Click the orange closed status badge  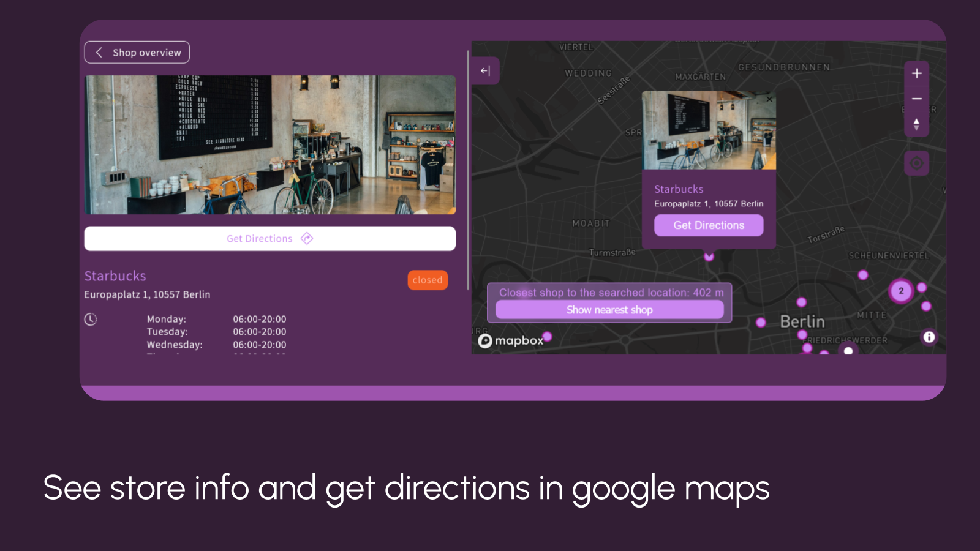(x=428, y=280)
